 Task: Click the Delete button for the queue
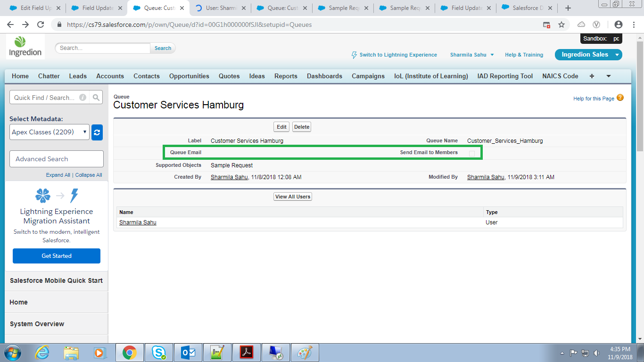302,127
